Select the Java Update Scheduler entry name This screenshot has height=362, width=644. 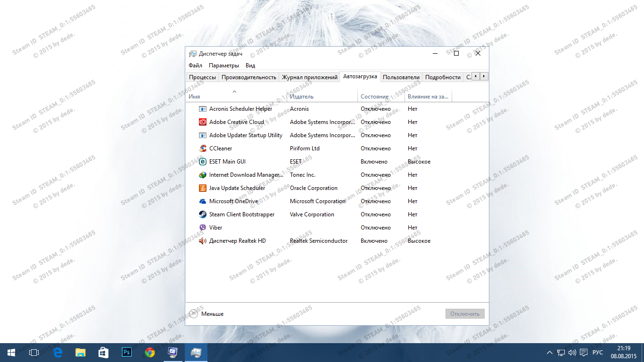237,188
